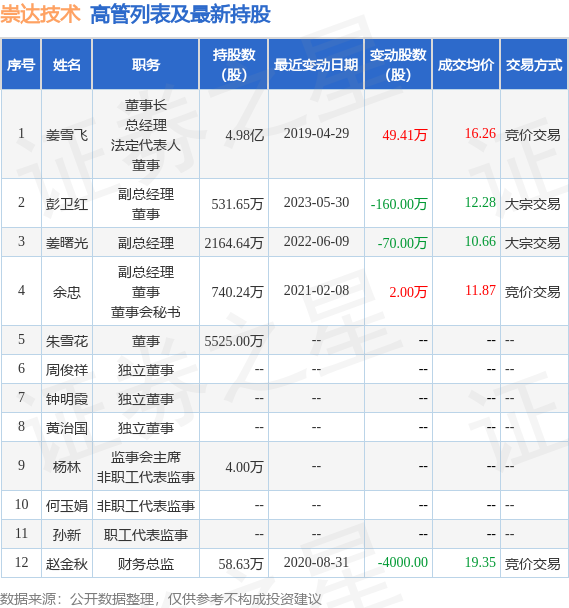Select the 持股数(股) column header
This screenshot has width=569, height=608.
tap(234, 64)
